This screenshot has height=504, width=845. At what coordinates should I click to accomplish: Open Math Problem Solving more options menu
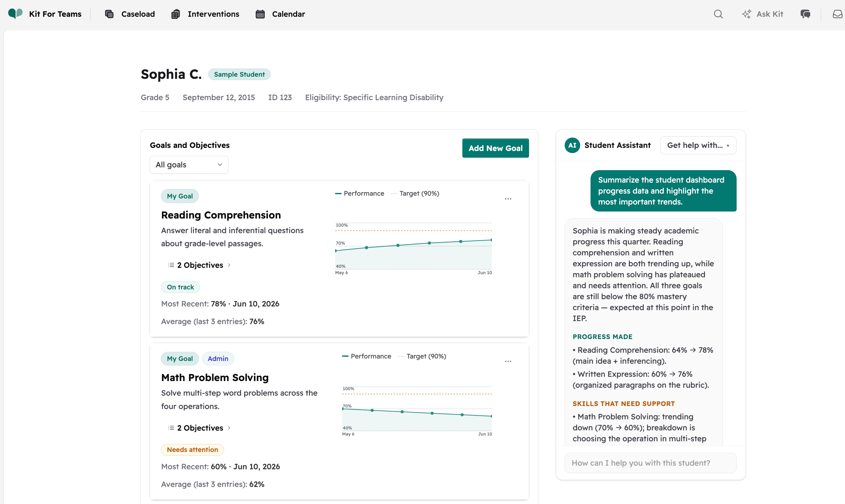(x=508, y=361)
